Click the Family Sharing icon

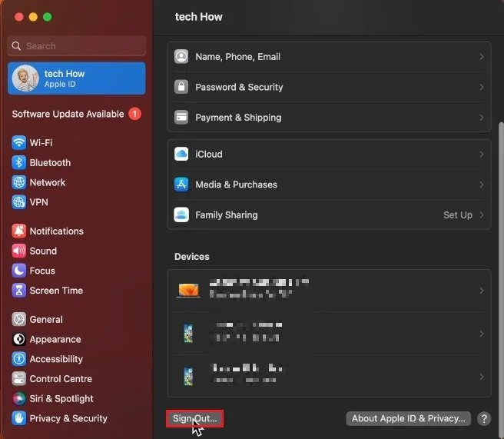[x=181, y=215]
